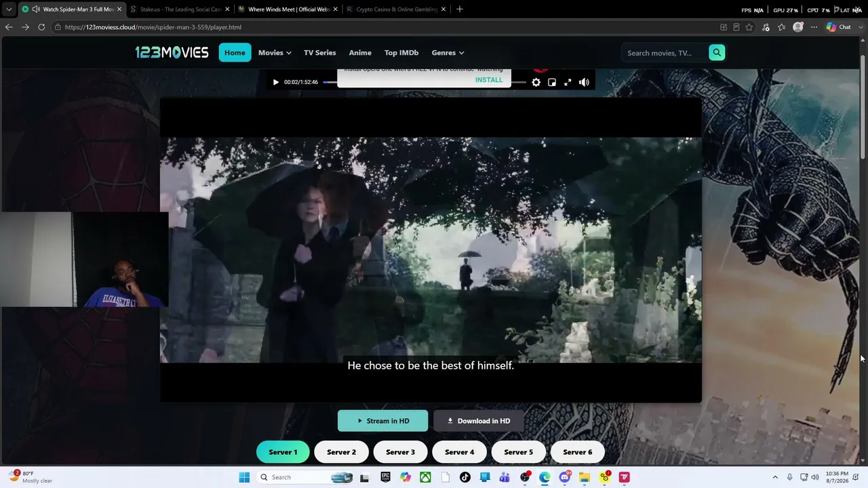
Task: Click the browser address bar URL
Action: pyautogui.click(x=153, y=27)
